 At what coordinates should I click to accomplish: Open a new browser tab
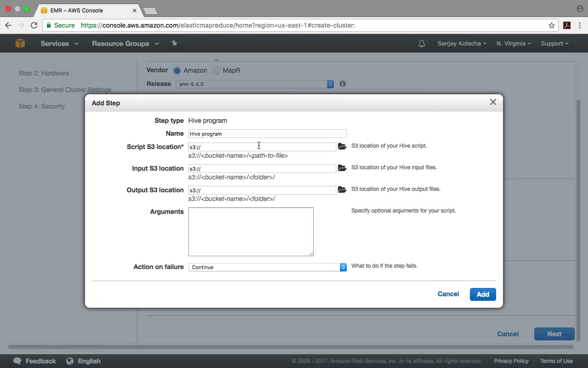pyautogui.click(x=150, y=11)
